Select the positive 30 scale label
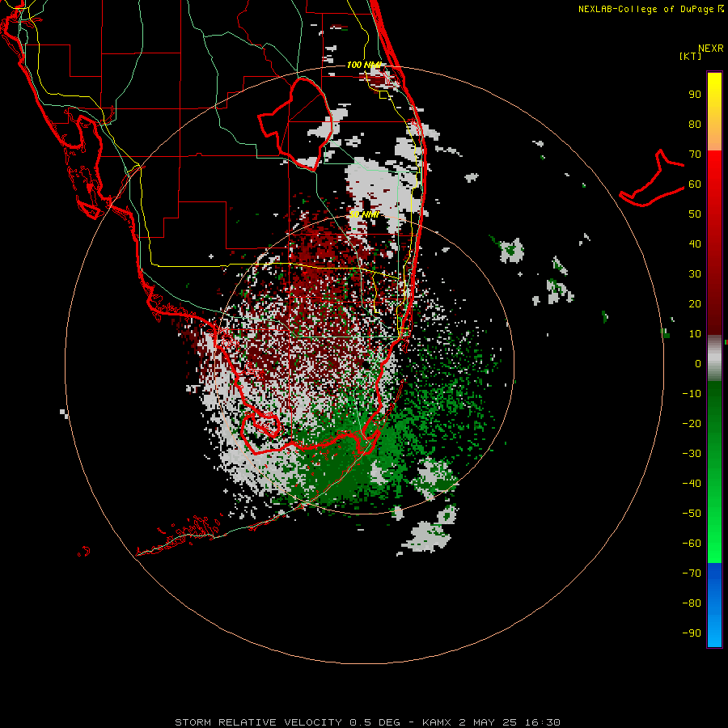The width and height of the screenshot is (728, 728). pyautogui.click(x=695, y=274)
